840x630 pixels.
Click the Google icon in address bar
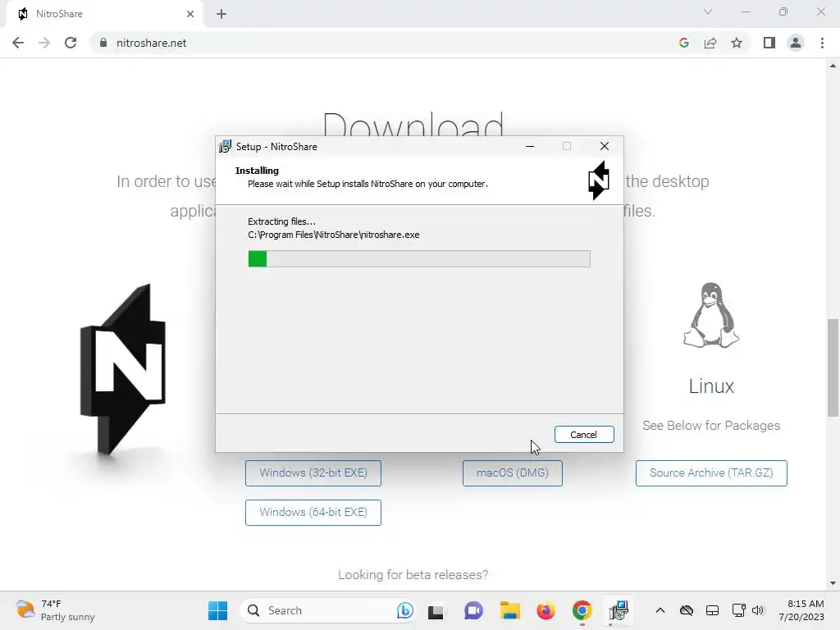[684, 43]
